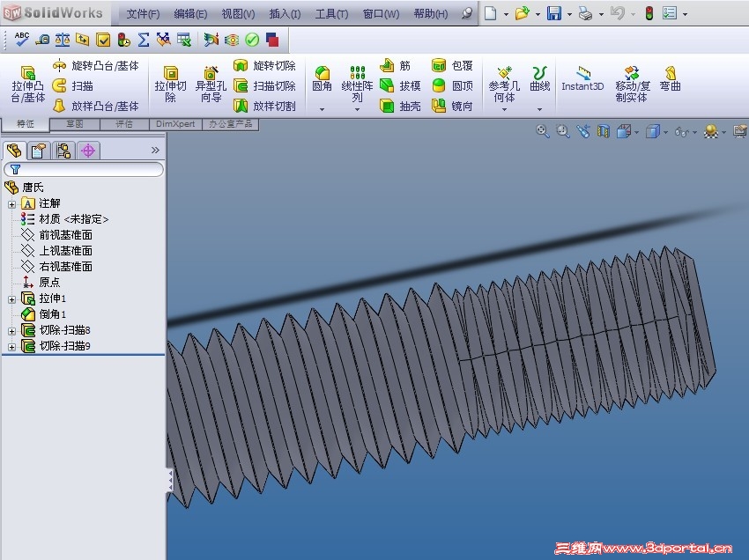This screenshot has height=560, width=749.
Task: Open the Save button dropdown arrow
Action: tap(569, 14)
